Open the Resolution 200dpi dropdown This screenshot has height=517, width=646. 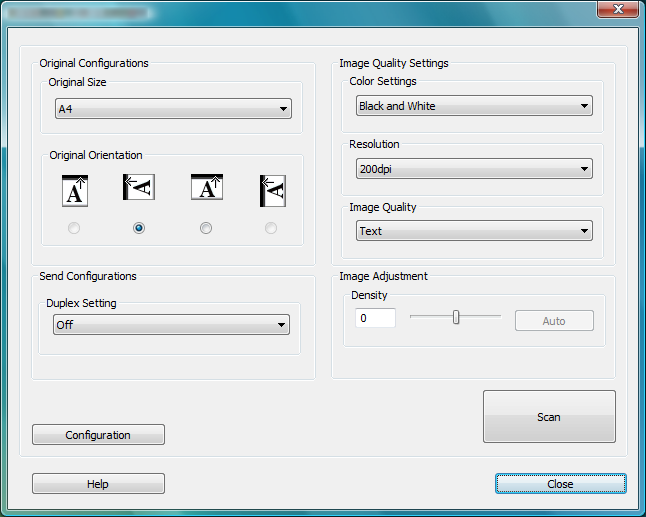[x=474, y=168]
